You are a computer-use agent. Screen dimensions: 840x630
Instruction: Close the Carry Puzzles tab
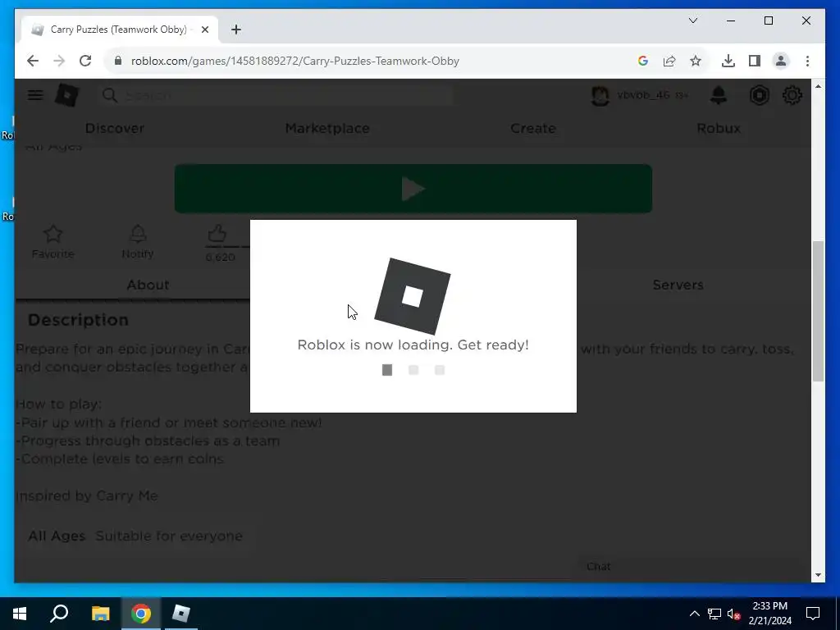click(x=204, y=30)
